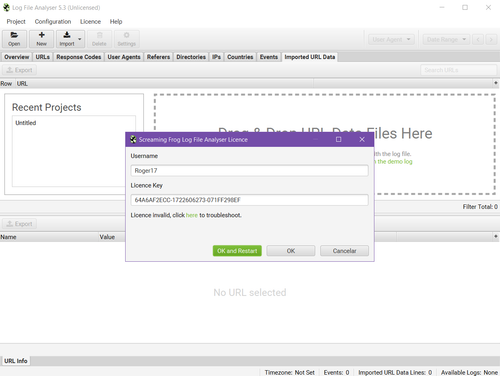Screen dimensions: 500x376
Task: Click the 'the demo log' link
Action: pyautogui.click(x=395, y=162)
